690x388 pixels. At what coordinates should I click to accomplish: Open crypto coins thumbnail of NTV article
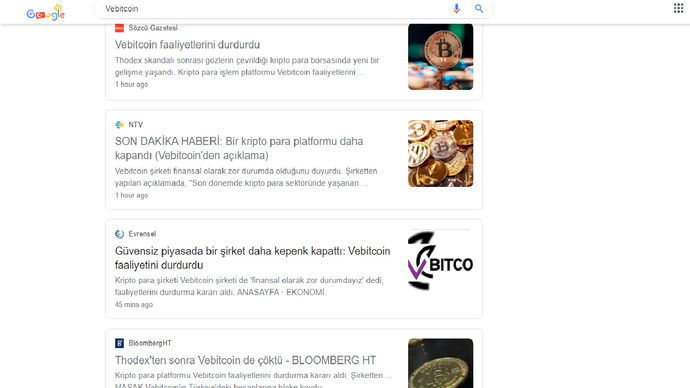440,154
